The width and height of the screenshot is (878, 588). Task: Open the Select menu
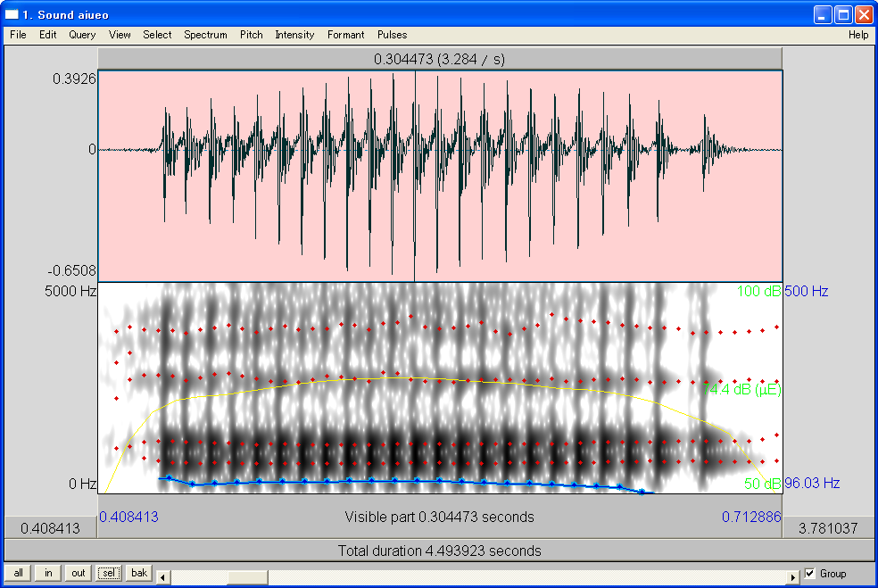click(x=157, y=35)
